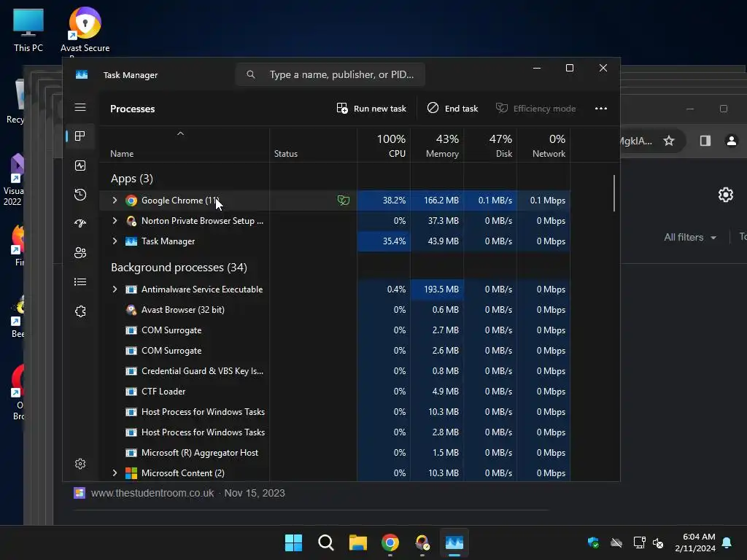747x560 pixels.
Task: Open This PC desktop icon
Action: [x=28, y=31]
